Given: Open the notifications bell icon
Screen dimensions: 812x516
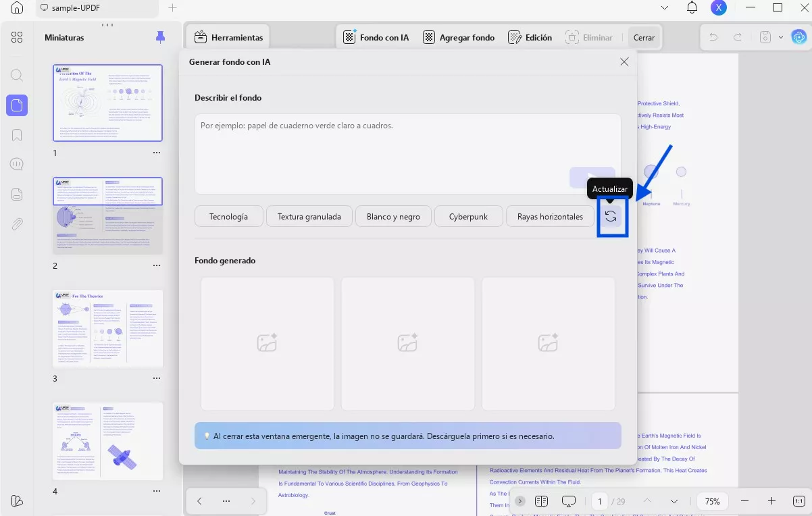Looking at the screenshot, I should point(692,8).
